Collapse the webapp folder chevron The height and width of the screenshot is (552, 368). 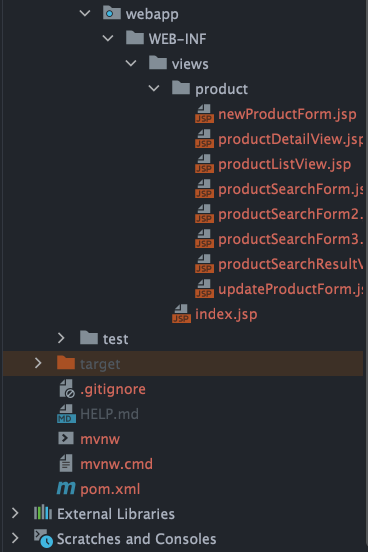click(x=85, y=13)
